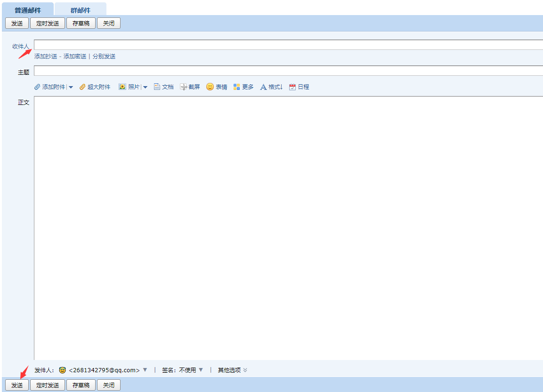Click the document icon in toolbar
The image size is (543, 392).
pos(157,87)
